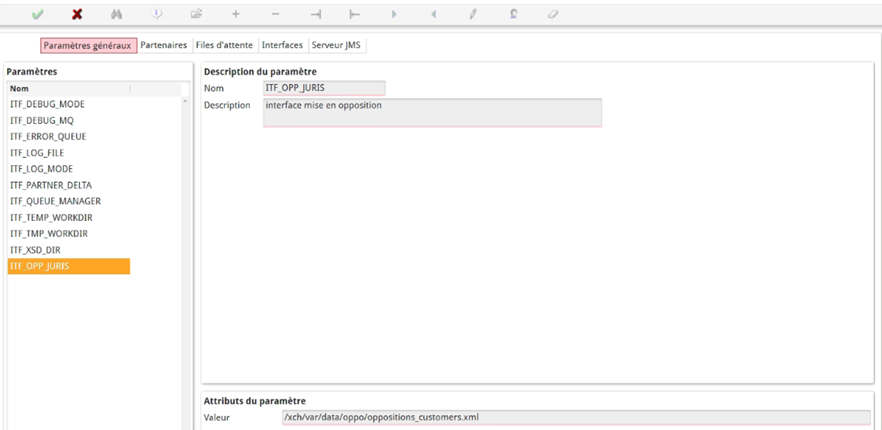Click the eraser icon in toolbar

tap(553, 14)
